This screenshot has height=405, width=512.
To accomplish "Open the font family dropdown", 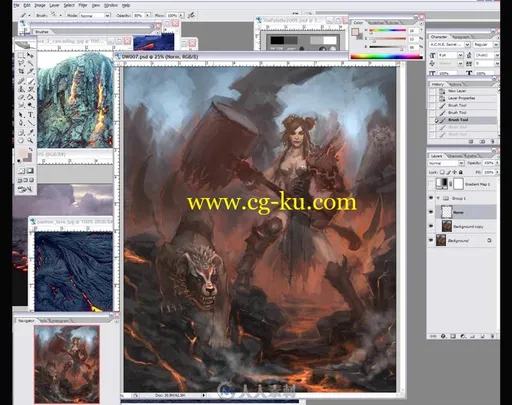I will 467,45.
